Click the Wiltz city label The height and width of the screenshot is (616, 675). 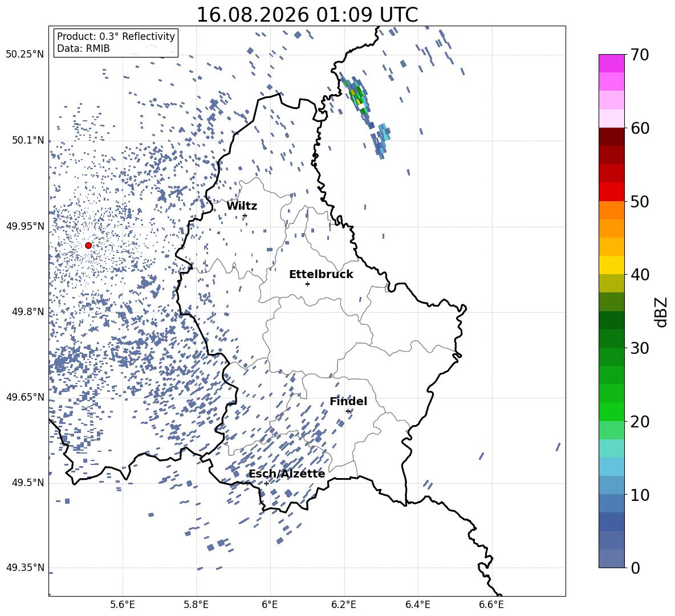(x=242, y=206)
